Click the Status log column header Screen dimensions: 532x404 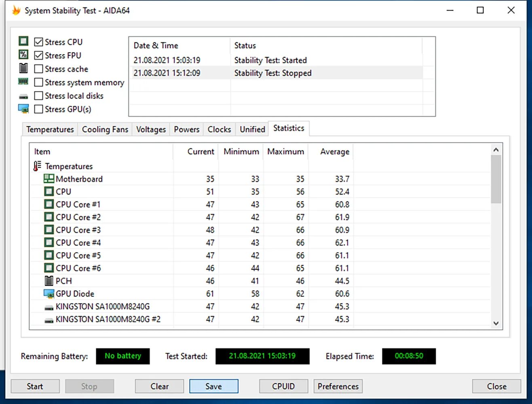[x=326, y=45]
